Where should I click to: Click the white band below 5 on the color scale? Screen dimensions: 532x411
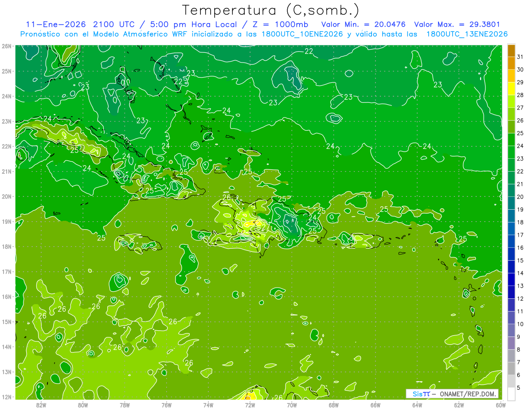[511, 393]
